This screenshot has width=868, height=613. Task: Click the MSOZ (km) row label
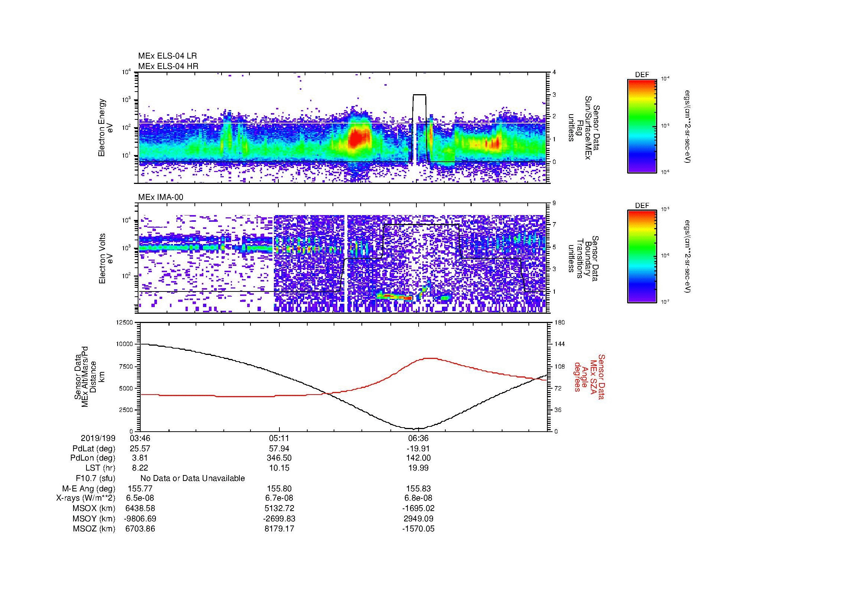(94, 529)
